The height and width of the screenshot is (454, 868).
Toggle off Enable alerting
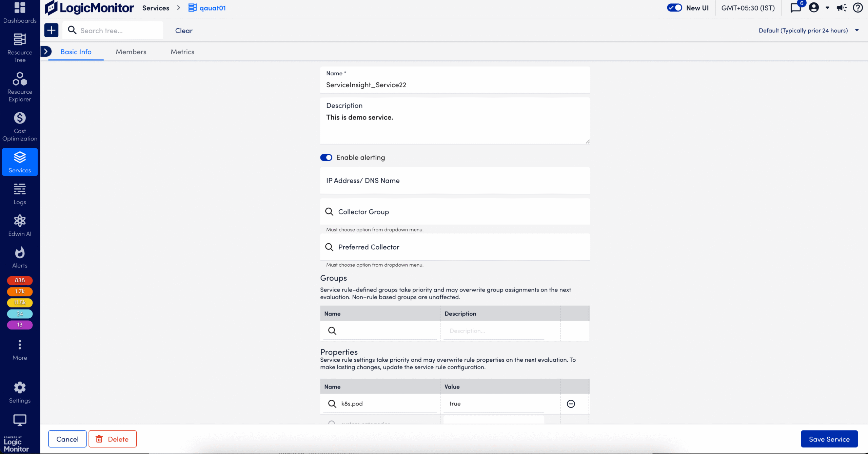[326, 157]
